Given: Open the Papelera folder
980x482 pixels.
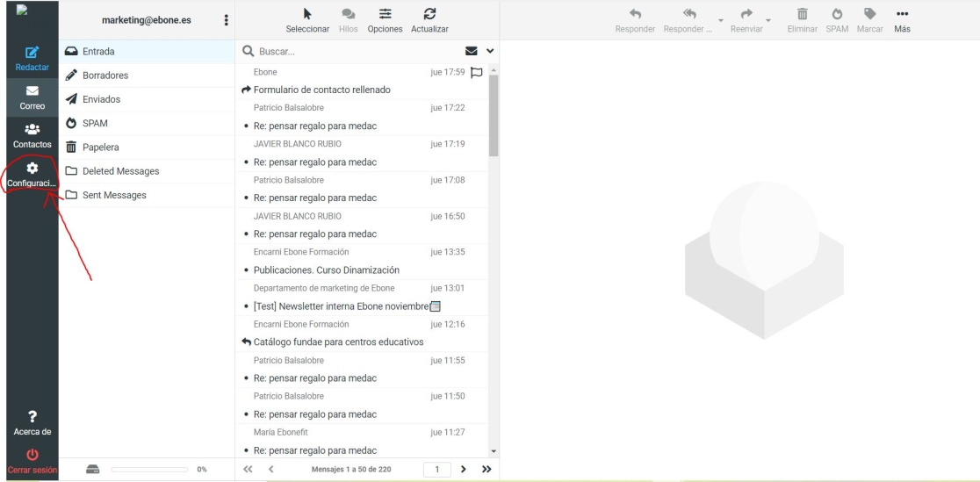Looking at the screenshot, I should (100, 147).
